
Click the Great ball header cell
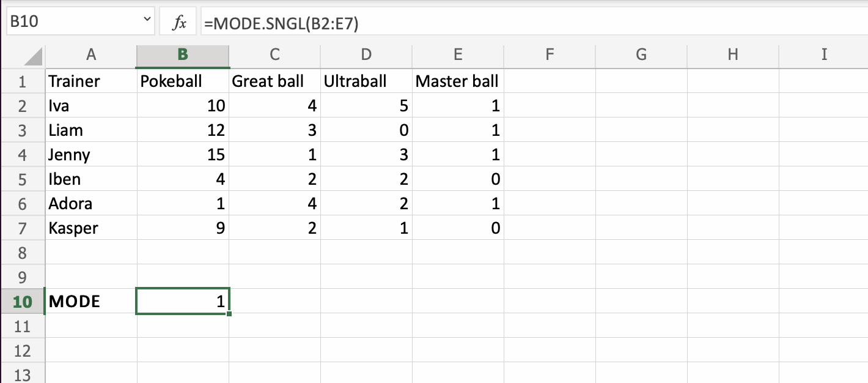[x=274, y=81]
